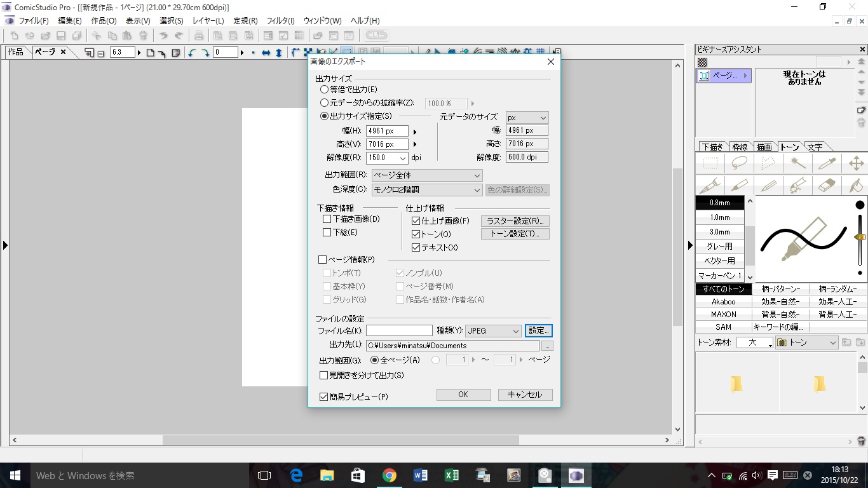Select the lasso selection tool
Image resolution: width=868 pixels, height=488 pixels.
point(739,163)
